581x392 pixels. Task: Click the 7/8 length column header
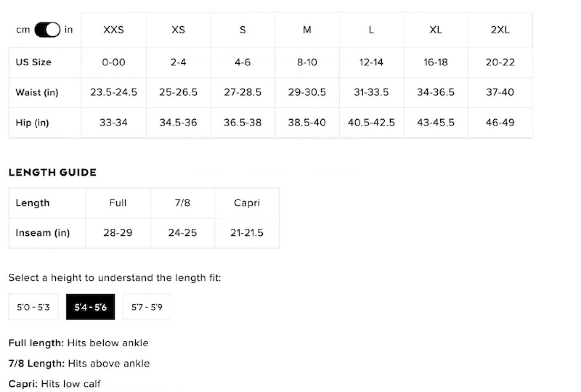[x=182, y=203]
